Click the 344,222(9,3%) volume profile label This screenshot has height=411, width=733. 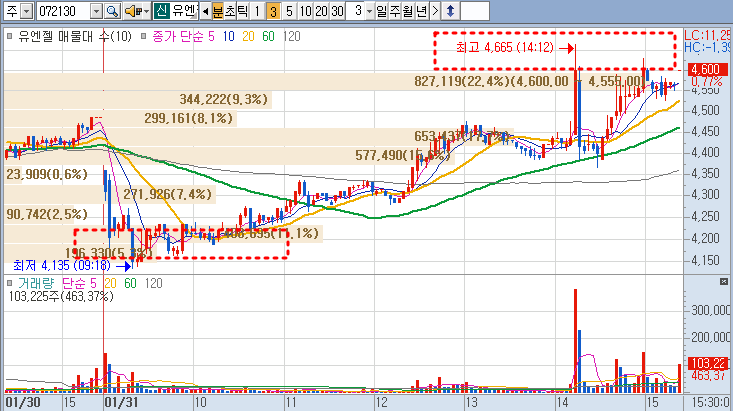(x=223, y=99)
